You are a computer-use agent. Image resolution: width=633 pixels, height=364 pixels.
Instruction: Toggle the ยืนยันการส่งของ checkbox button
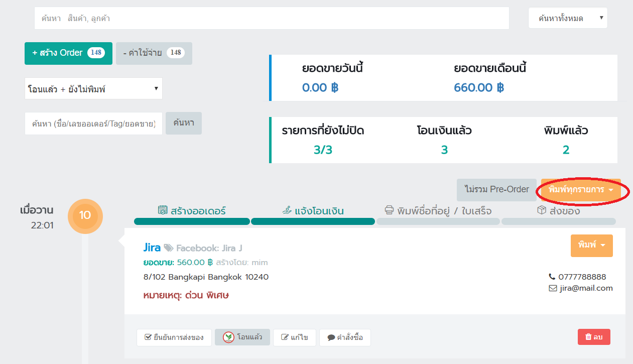tap(174, 337)
